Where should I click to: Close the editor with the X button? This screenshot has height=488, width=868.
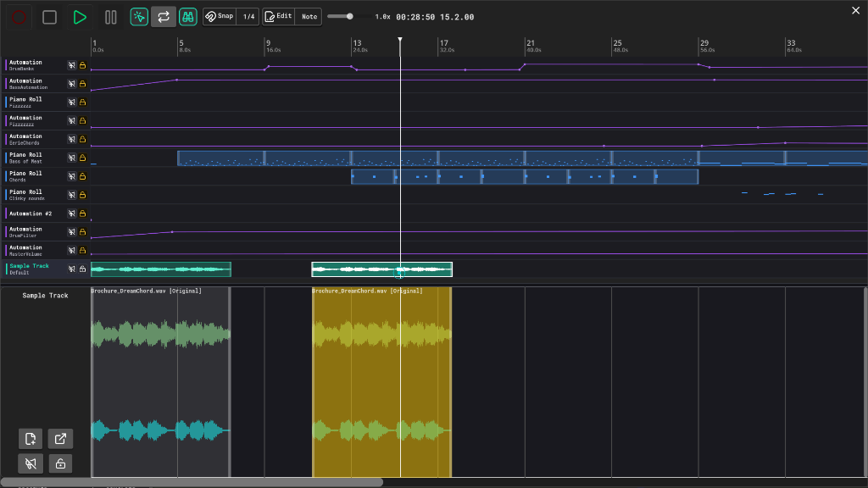[x=855, y=10]
